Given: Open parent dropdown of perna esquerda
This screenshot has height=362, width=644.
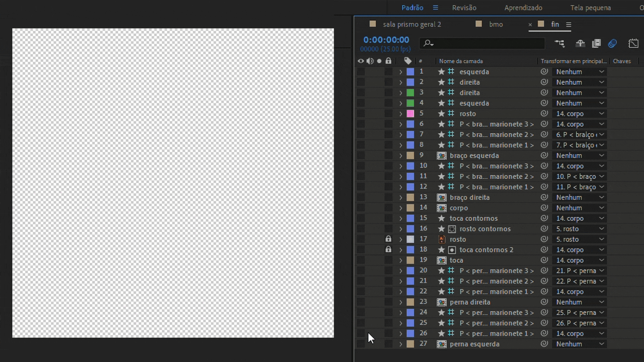Looking at the screenshot, I should click(x=579, y=344).
